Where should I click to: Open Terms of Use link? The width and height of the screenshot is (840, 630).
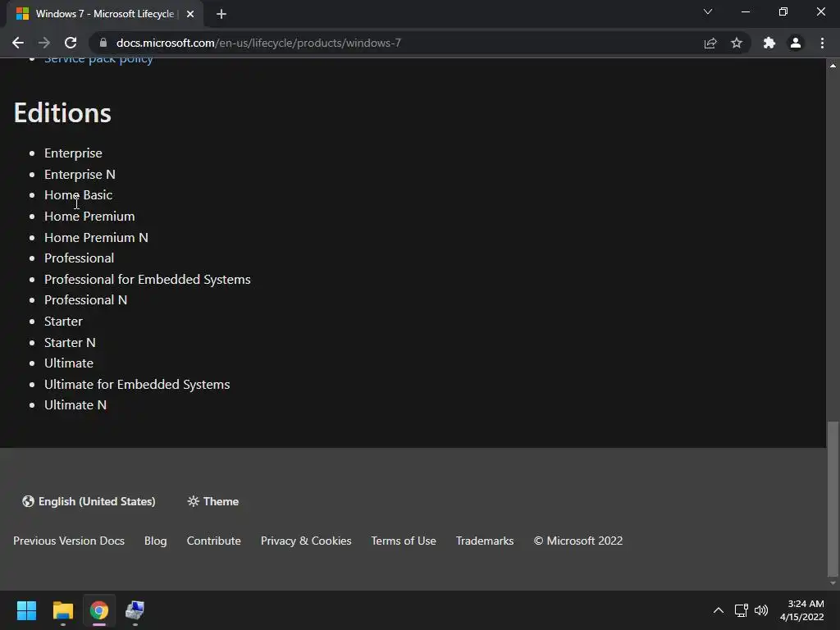point(404,541)
